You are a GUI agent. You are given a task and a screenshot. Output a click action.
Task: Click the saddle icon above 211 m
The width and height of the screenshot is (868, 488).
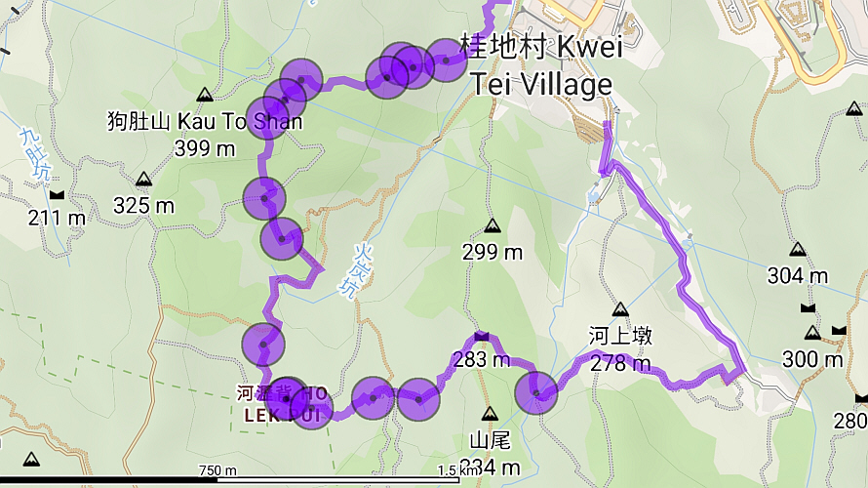57,195
